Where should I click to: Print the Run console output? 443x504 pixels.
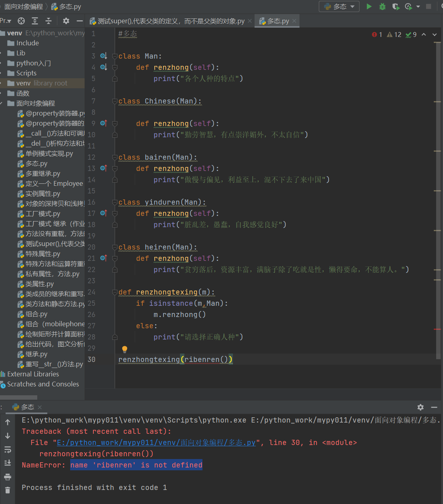8,477
